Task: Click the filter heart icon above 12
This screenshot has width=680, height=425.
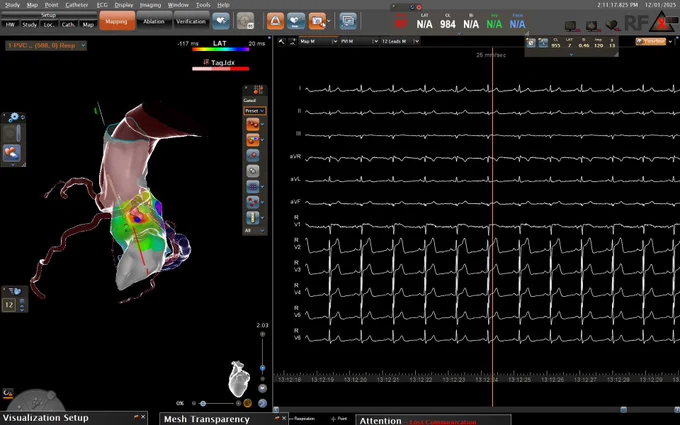Action: (15, 291)
